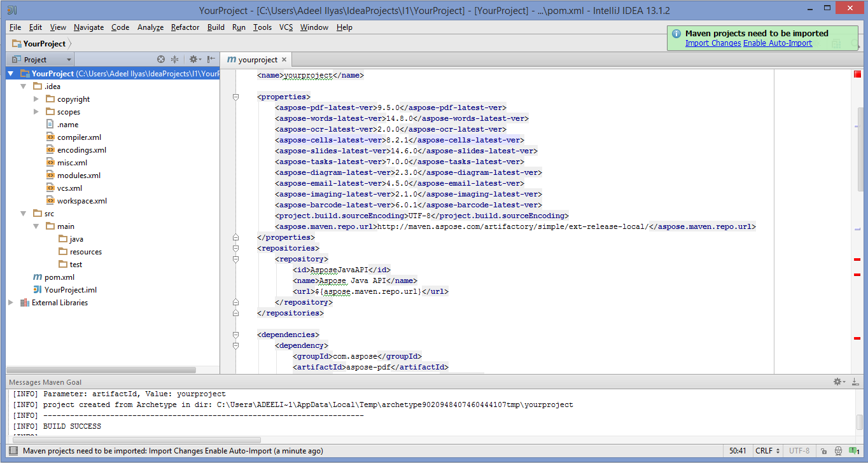This screenshot has height=463, width=868.
Task: Fold the properties tag in editor
Action: (x=235, y=97)
